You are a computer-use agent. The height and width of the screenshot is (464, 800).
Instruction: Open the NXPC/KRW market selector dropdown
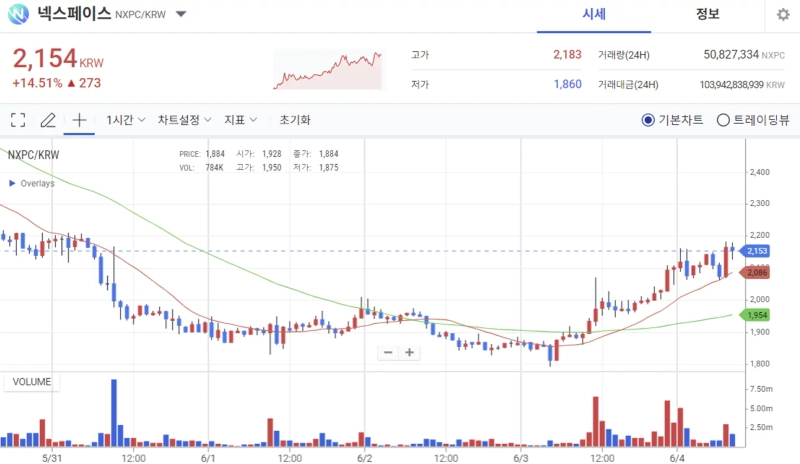coord(180,15)
